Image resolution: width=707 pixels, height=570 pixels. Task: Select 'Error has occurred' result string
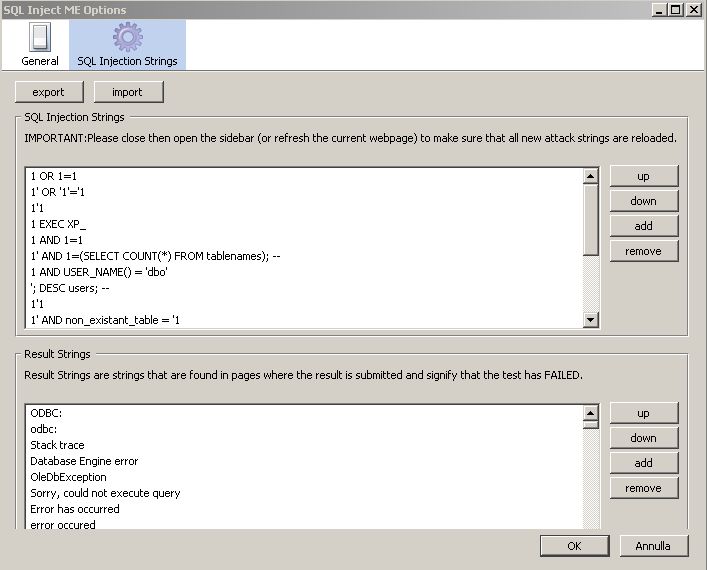304,509
